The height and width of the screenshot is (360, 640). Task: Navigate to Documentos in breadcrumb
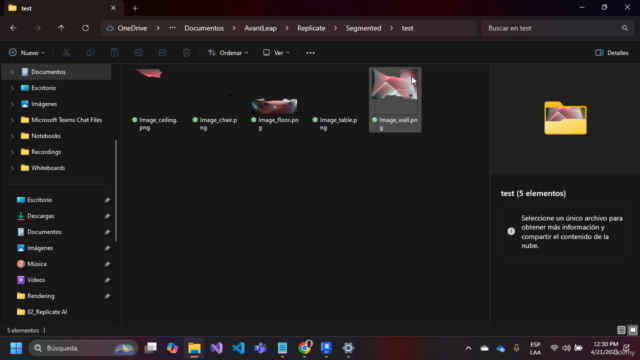pyautogui.click(x=204, y=28)
